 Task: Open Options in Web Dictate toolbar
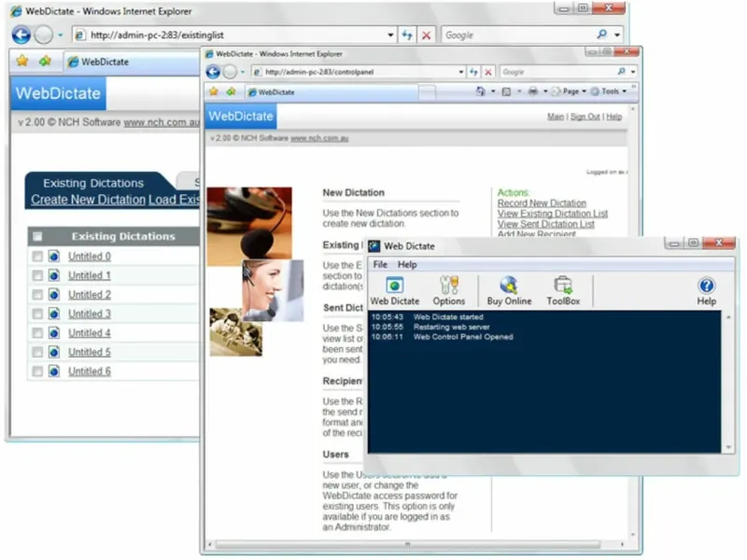449,290
